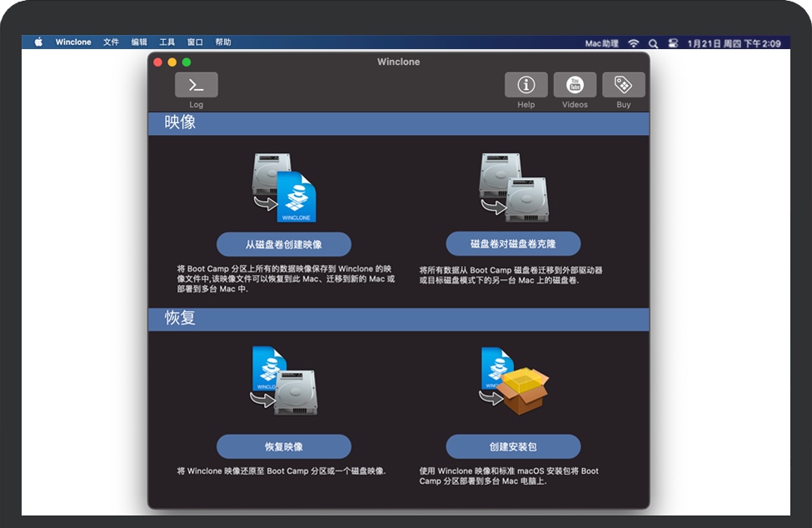This screenshot has height=528, width=812.
Task: Click the 恢复映像 button
Action: 286,446
